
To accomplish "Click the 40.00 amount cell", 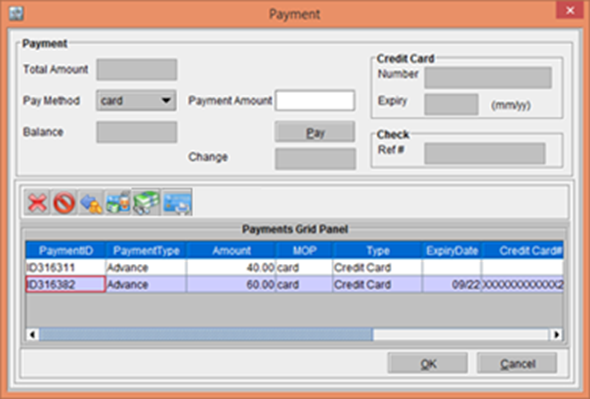I will [x=231, y=268].
